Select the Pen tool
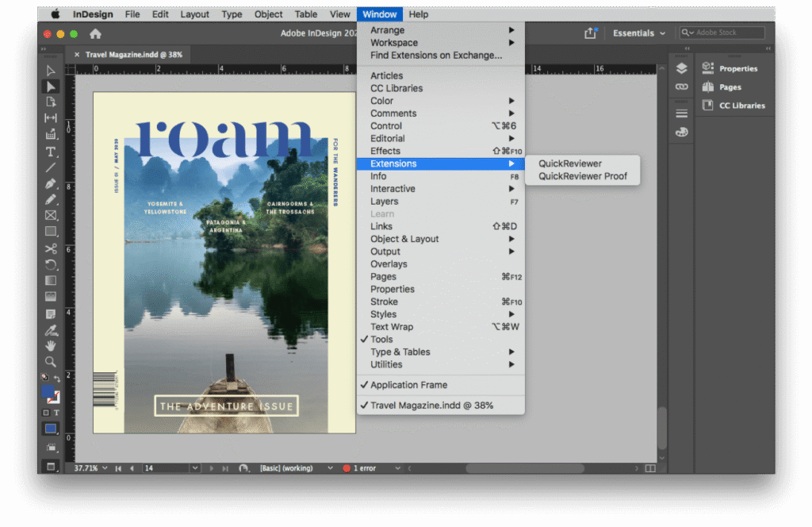Screen dimensions: 812x527 [x=51, y=183]
